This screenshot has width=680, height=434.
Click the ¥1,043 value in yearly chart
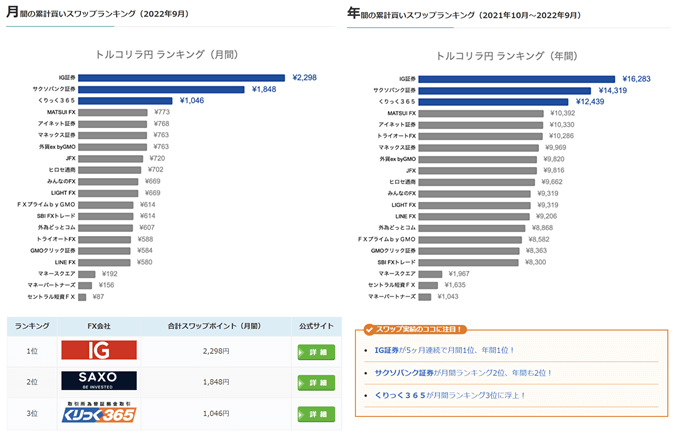point(448,297)
